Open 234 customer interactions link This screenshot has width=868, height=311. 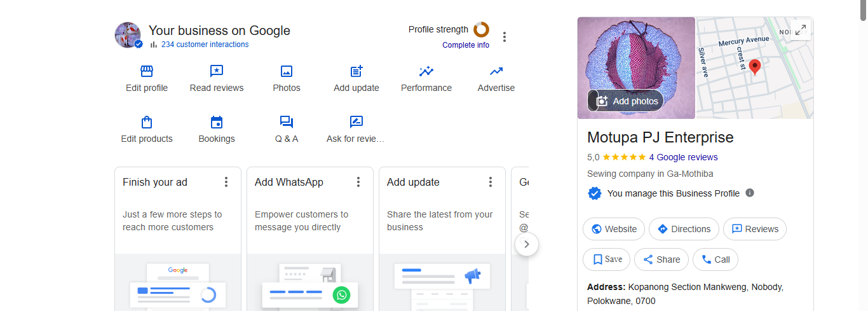(x=205, y=45)
